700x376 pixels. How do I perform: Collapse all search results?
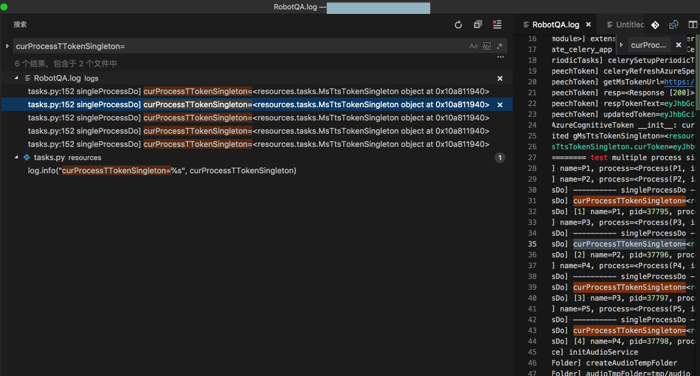click(x=478, y=25)
